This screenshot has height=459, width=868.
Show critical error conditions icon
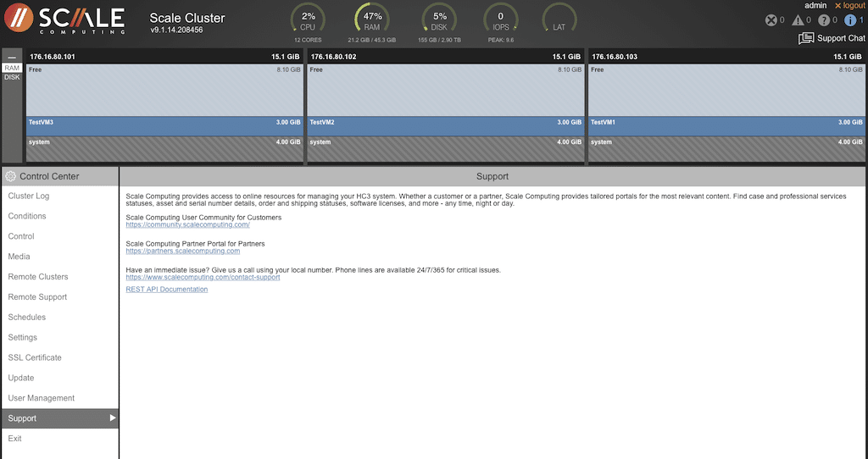(771, 20)
